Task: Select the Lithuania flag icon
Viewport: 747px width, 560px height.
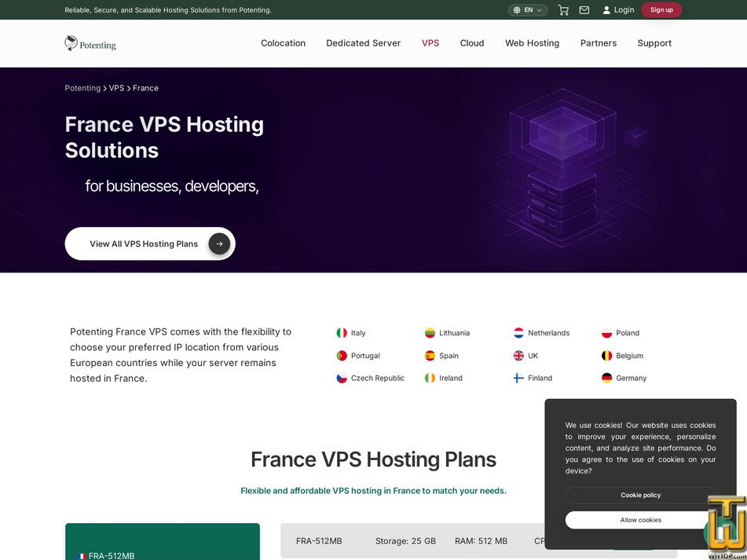Action: pos(430,333)
